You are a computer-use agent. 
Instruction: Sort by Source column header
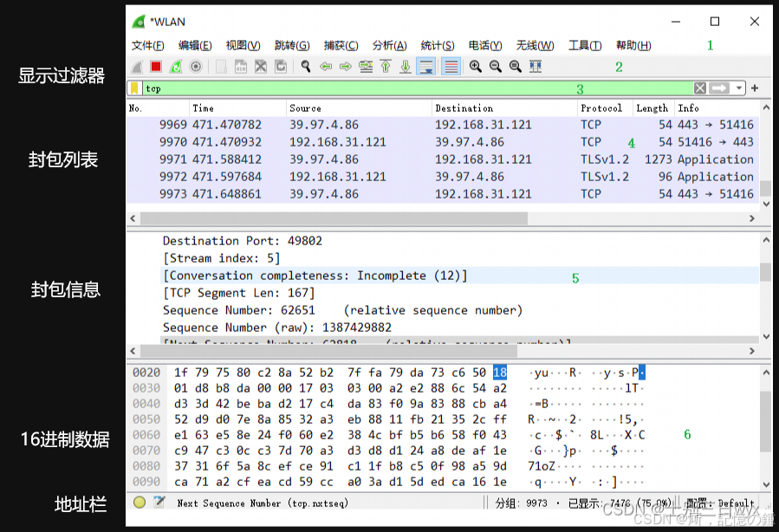point(360,108)
